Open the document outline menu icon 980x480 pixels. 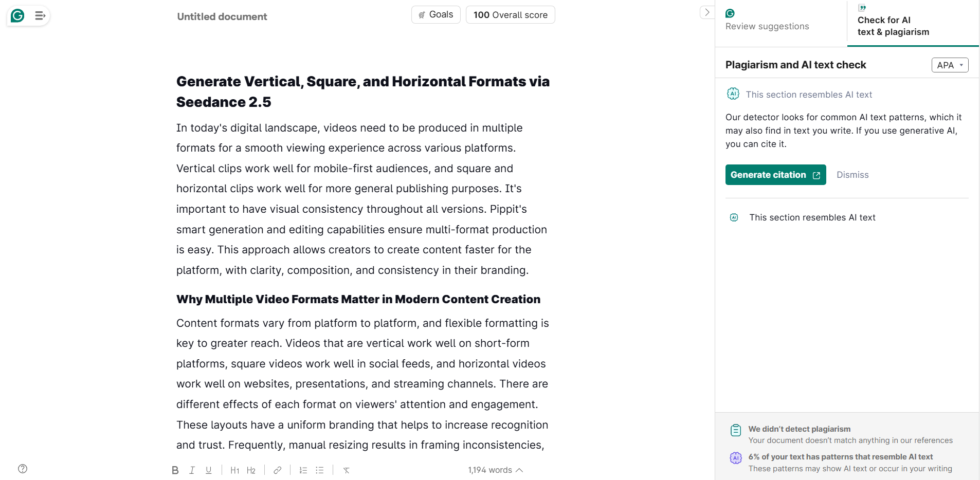[x=40, y=16]
